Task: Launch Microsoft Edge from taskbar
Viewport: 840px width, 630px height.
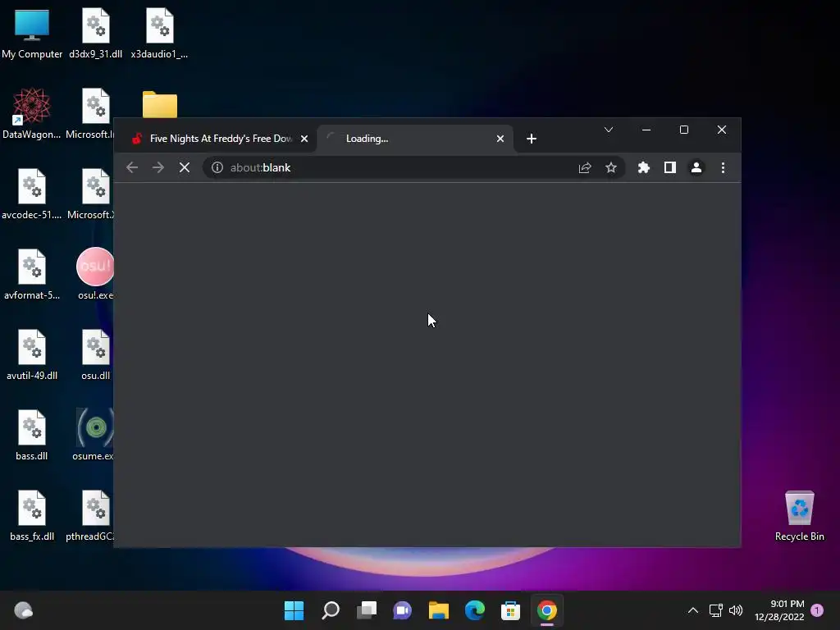Action: tap(475, 610)
